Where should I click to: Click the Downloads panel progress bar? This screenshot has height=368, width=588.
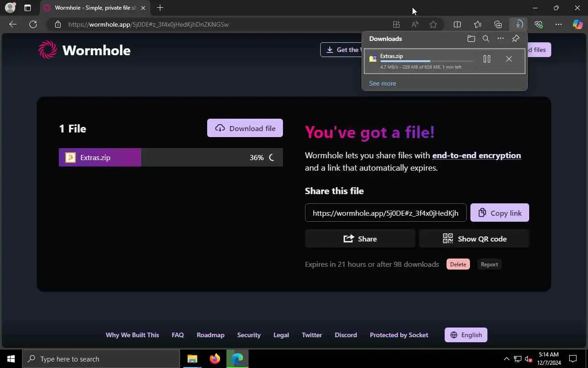click(427, 61)
